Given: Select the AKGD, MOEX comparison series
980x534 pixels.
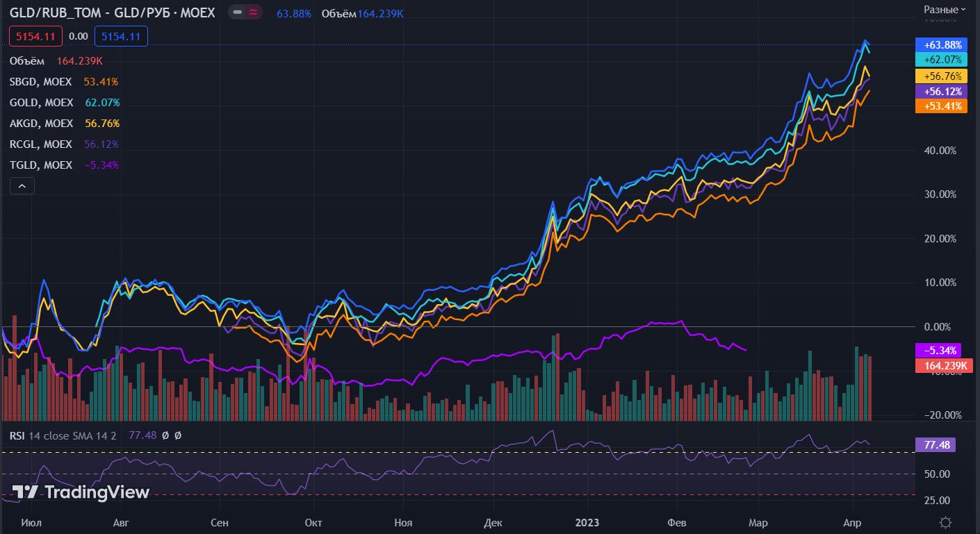Looking at the screenshot, I should pyautogui.click(x=41, y=124).
